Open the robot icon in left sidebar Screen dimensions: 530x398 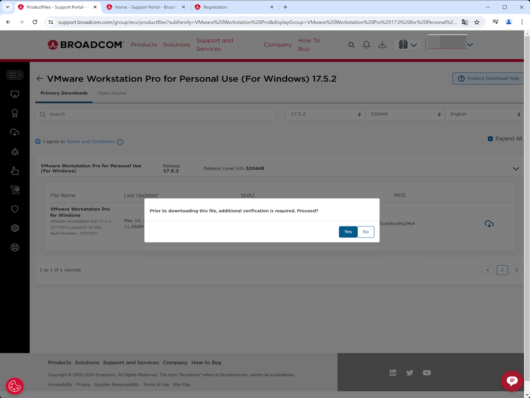point(15,151)
